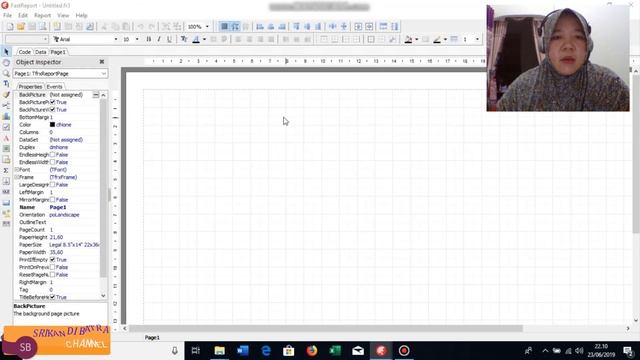The width and height of the screenshot is (640, 360).
Task: Toggle the Align to grid toolbar button
Action: [235, 27]
